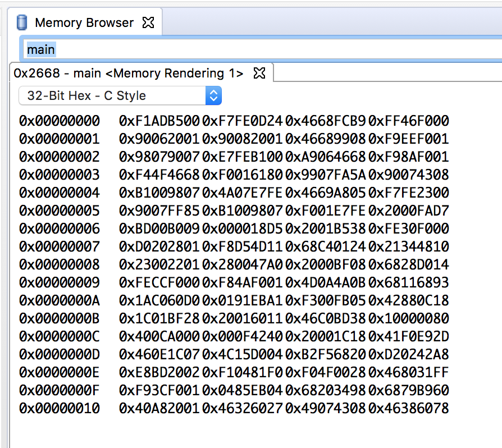Select address 0x00000001 row label

pos(60,139)
